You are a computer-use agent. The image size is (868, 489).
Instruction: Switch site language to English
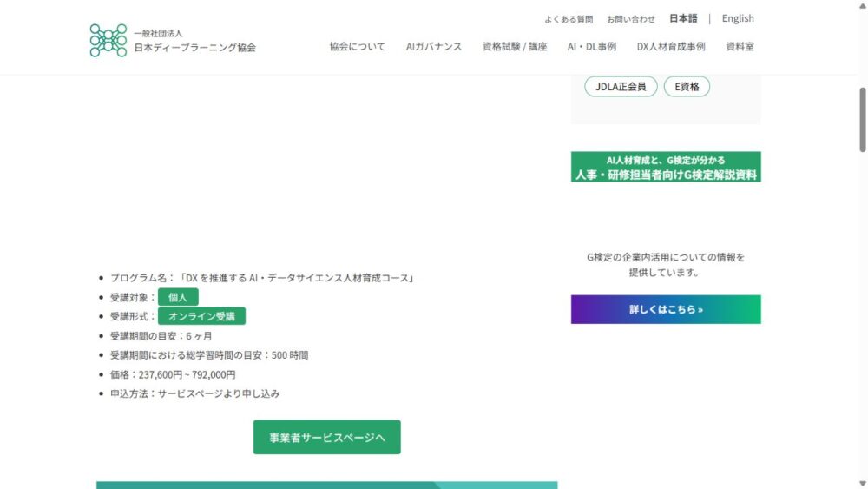[737, 18]
